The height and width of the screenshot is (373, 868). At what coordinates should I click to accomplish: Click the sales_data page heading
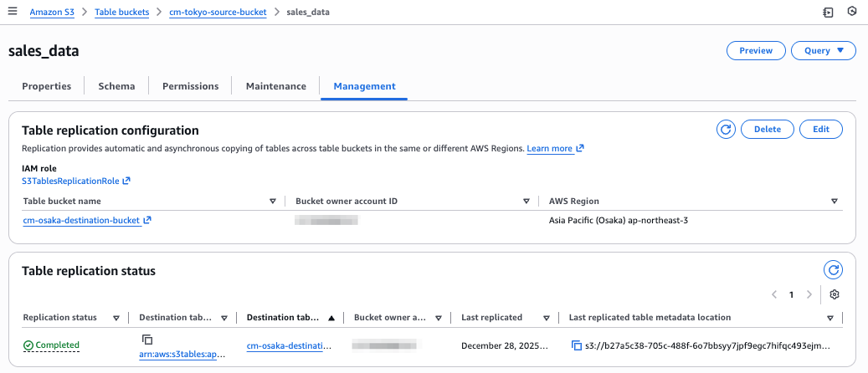[44, 51]
